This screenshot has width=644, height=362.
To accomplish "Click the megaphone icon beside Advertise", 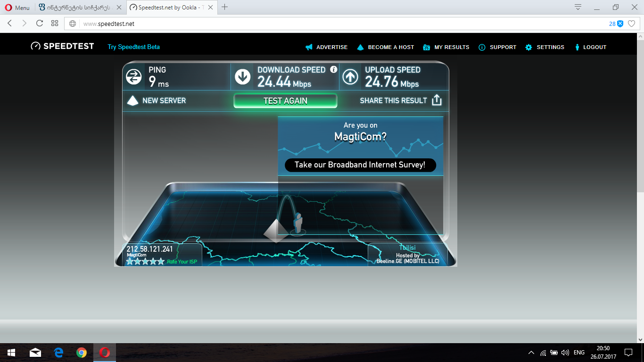I will click(309, 47).
